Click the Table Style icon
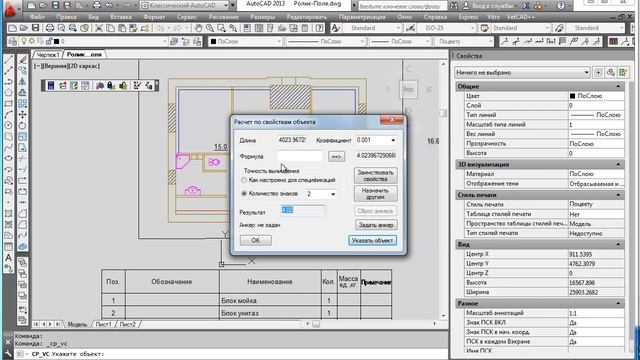Image resolution: width=640 pixels, height=360 pixels. click(484, 28)
